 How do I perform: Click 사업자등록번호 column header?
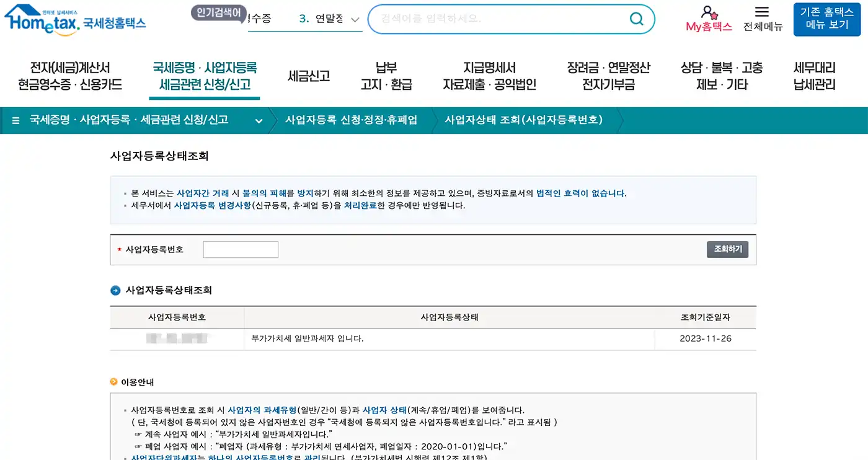[177, 317]
